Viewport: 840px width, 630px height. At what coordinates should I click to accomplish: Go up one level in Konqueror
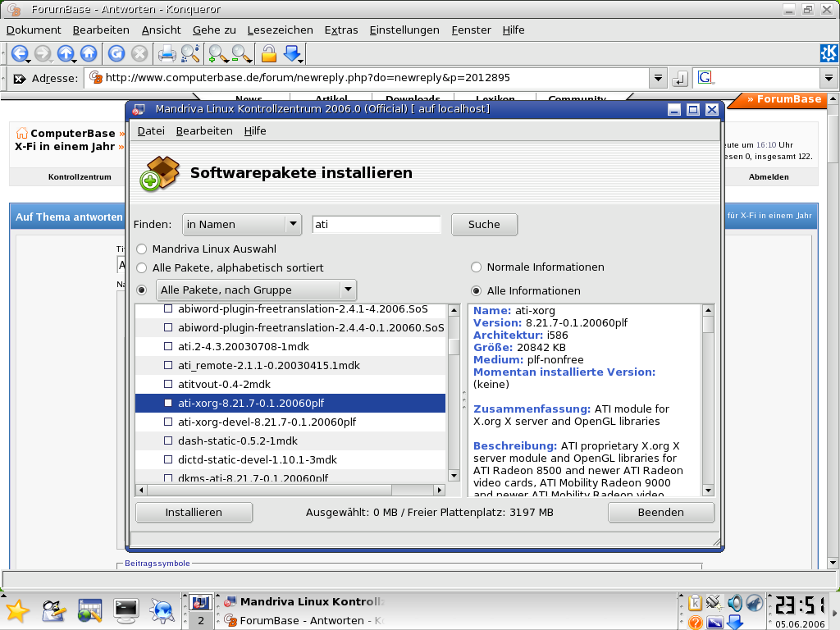point(66,53)
